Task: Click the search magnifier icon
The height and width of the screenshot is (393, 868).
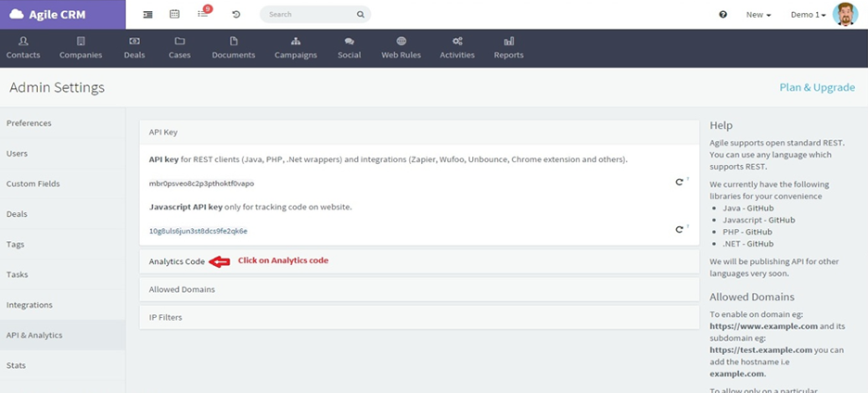Action: (361, 15)
